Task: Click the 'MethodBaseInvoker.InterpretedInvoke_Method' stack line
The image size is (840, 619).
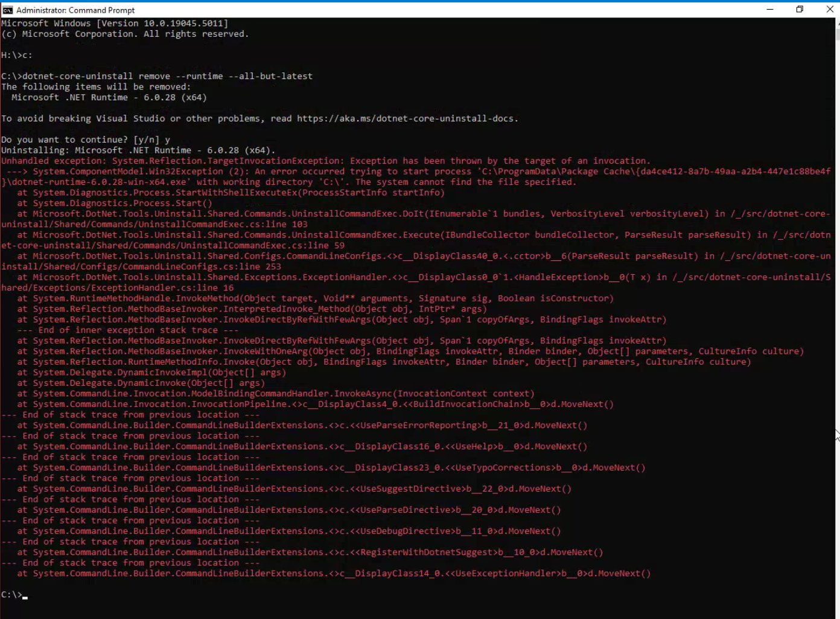Action: tap(252, 309)
